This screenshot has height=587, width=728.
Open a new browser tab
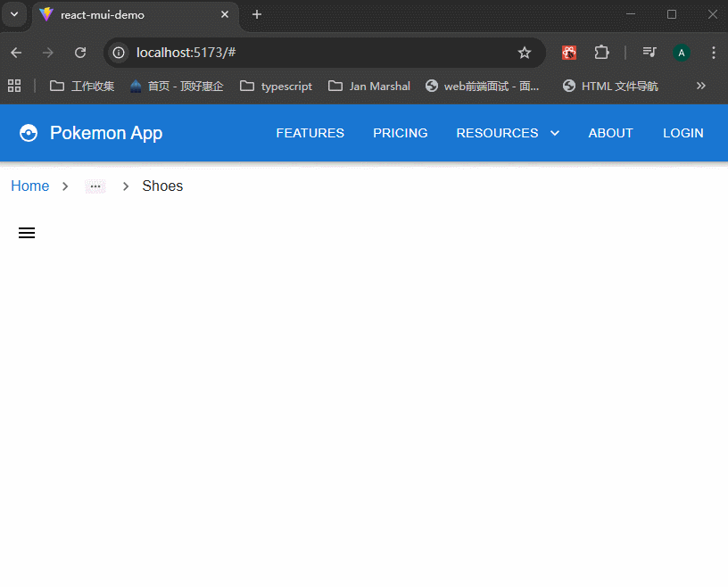click(x=257, y=14)
